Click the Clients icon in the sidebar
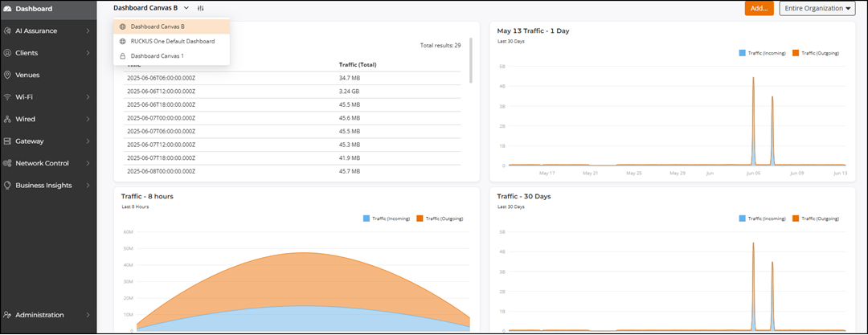The image size is (868, 335). coord(8,53)
